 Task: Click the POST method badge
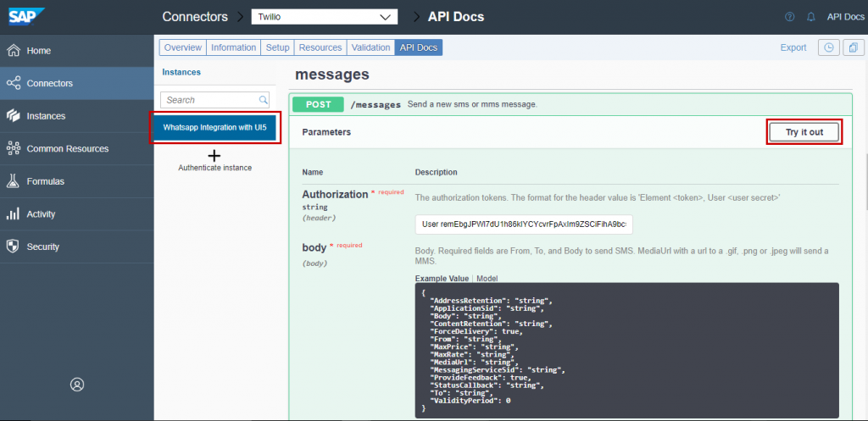point(319,104)
